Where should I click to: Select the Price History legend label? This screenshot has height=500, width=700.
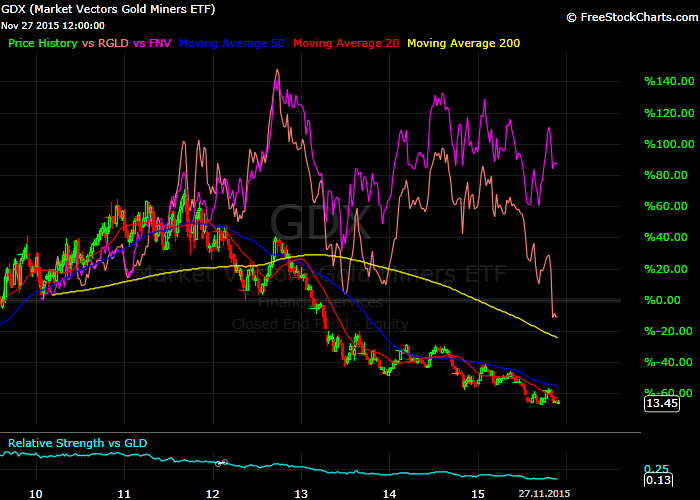[43, 43]
